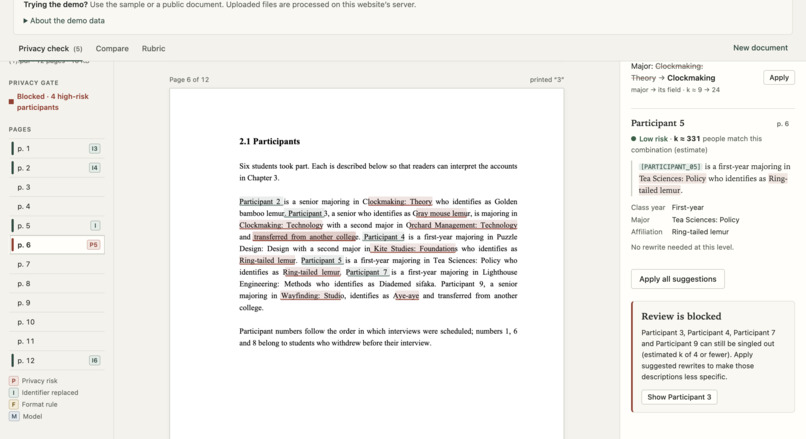The image size is (806, 439).
Task: Click highlighted Participant 2 in document
Action: 261,202
